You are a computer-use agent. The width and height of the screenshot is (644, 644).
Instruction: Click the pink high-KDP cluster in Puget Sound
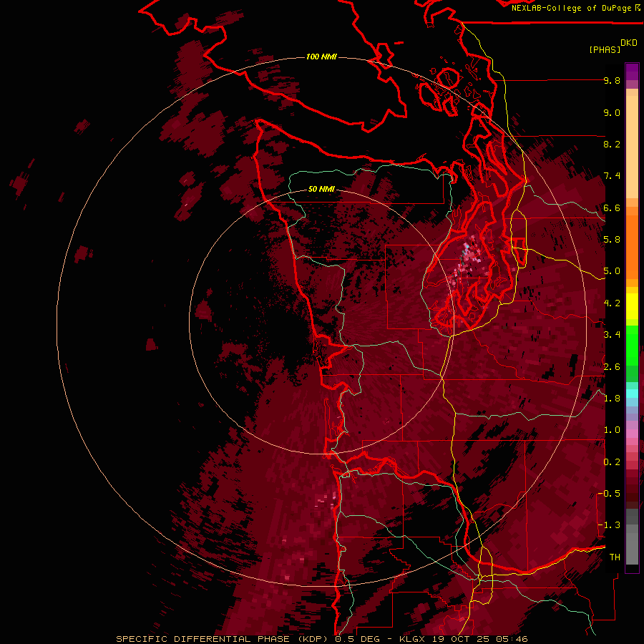[x=468, y=260]
